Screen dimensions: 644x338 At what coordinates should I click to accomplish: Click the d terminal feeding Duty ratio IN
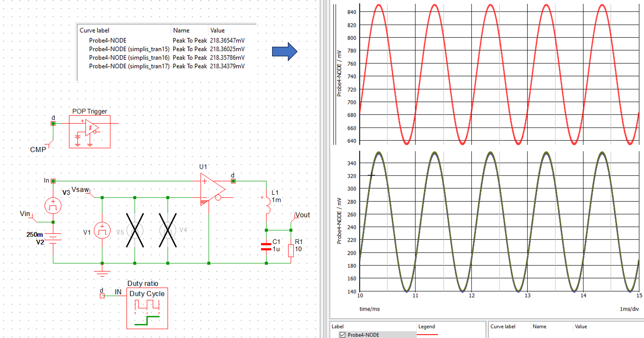[x=102, y=296]
